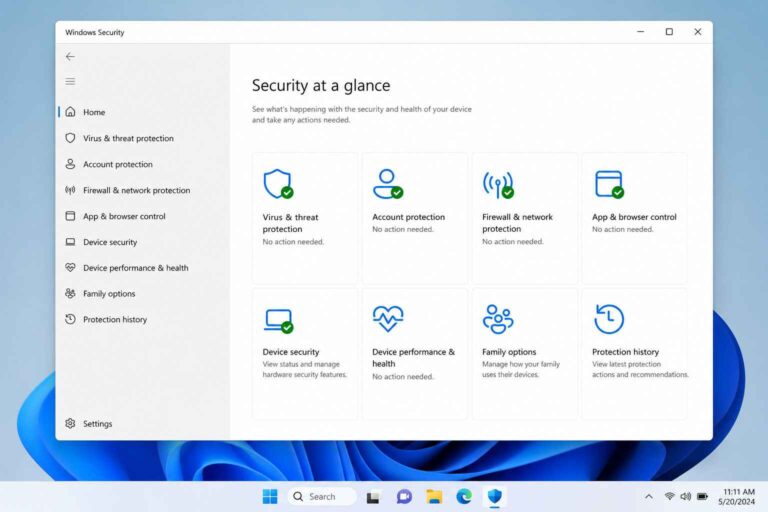Click 'No action needed.' under App & browser control card
This screenshot has width=768, height=512.
623,229
